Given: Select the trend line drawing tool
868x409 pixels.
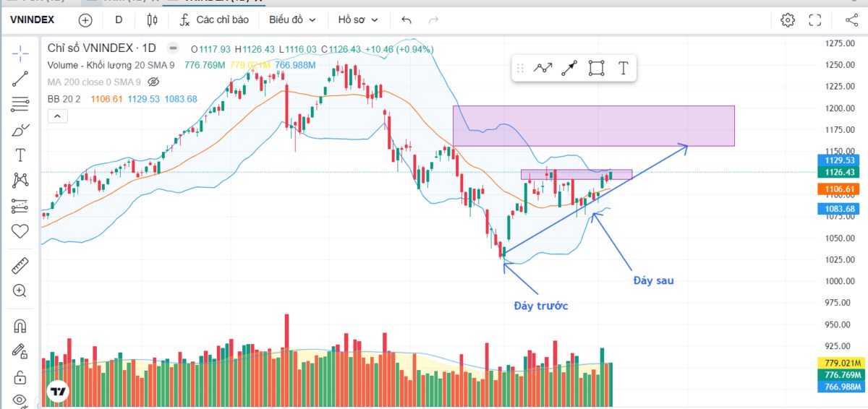Looking at the screenshot, I should pyautogui.click(x=20, y=79).
